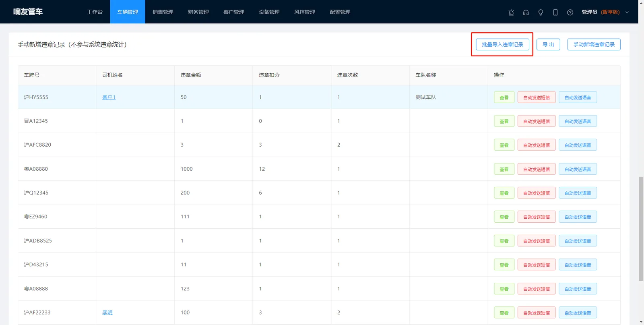Click 自动发送短信 for 沪HY5555

click(537, 97)
